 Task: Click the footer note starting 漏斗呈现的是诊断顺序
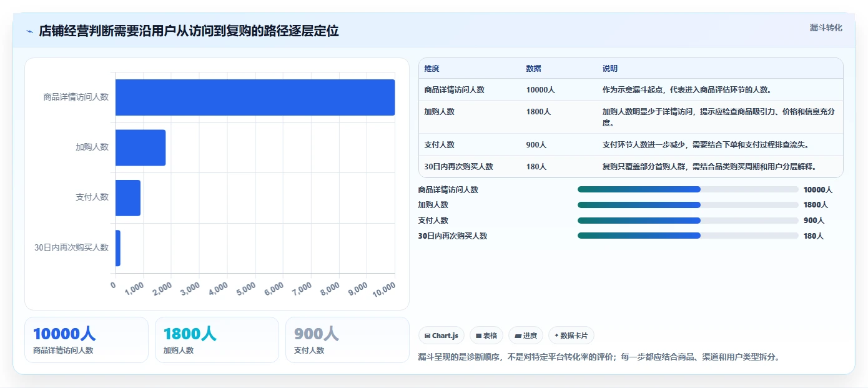(598, 358)
